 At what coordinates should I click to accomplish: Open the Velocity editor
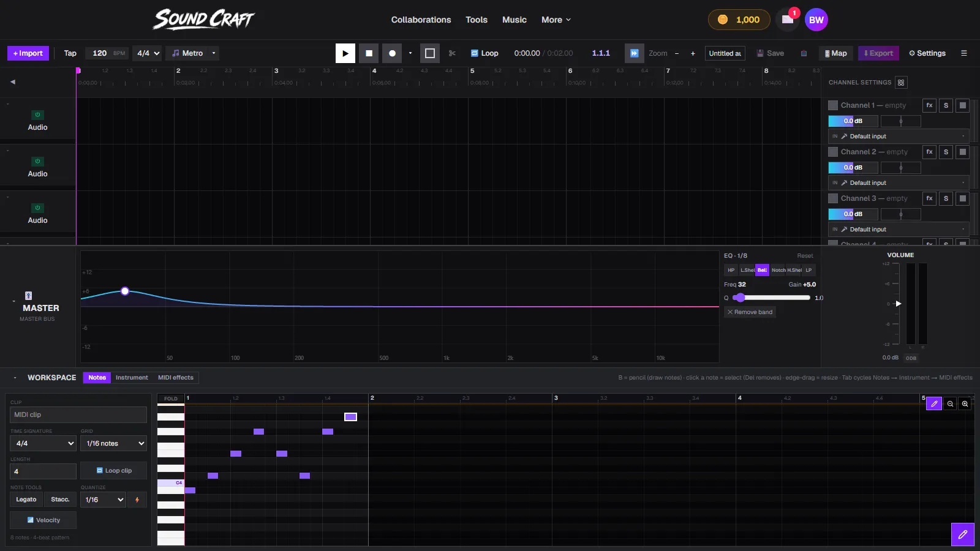click(x=43, y=520)
